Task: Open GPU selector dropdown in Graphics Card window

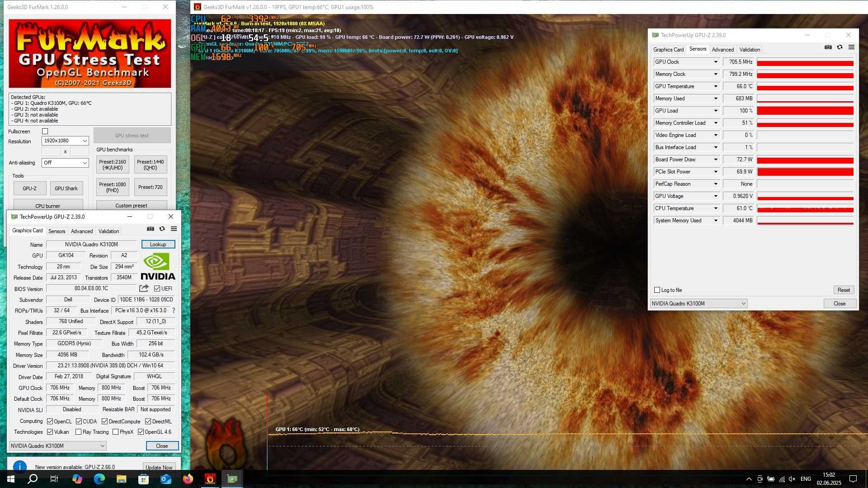Action: click(x=57, y=446)
